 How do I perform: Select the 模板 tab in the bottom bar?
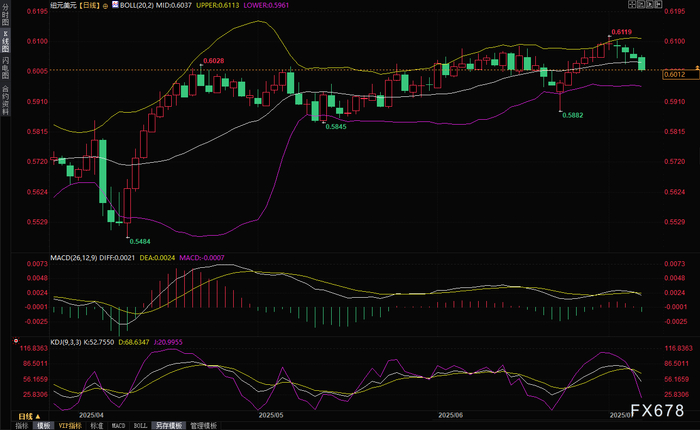tap(44, 426)
